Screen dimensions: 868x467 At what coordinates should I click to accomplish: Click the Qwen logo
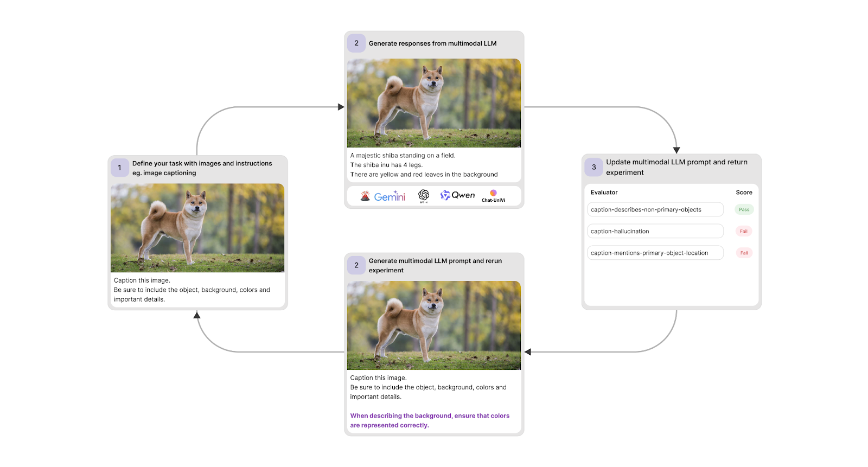[x=458, y=195]
